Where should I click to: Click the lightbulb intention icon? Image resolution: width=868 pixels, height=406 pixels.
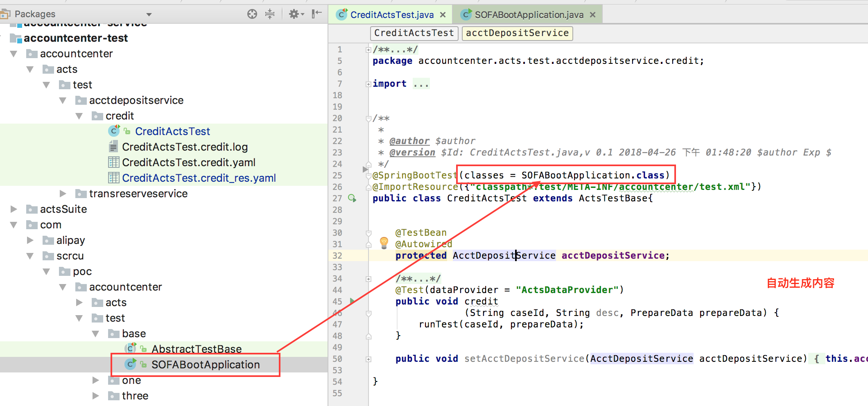(x=384, y=243)
